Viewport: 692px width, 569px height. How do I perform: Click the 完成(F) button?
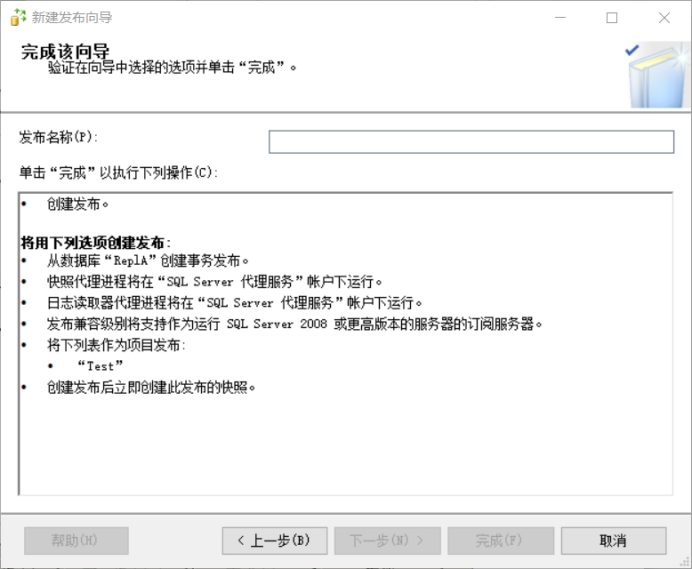pos(500,541)
